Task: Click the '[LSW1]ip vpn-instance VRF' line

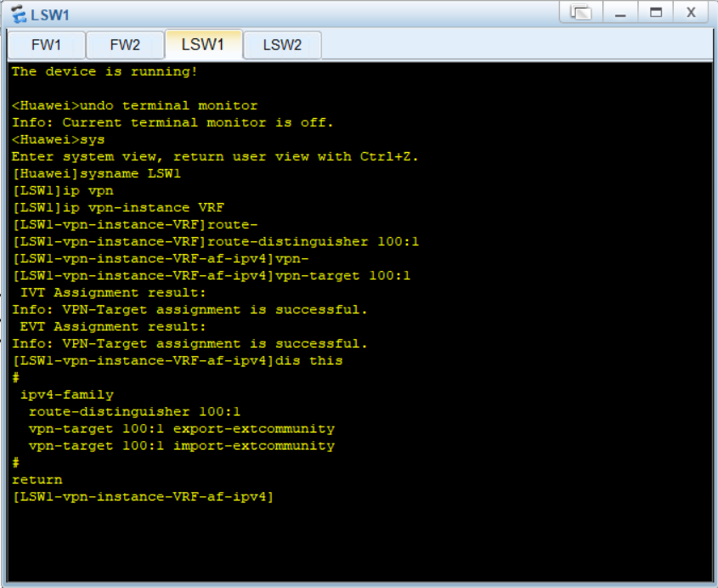Action: [118, 208]
